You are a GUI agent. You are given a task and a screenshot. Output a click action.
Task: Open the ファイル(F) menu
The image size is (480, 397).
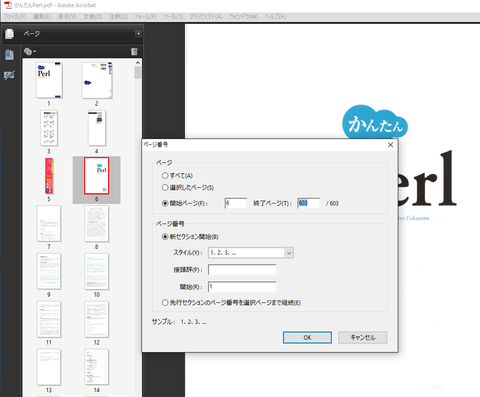click(x=14, y=16)
